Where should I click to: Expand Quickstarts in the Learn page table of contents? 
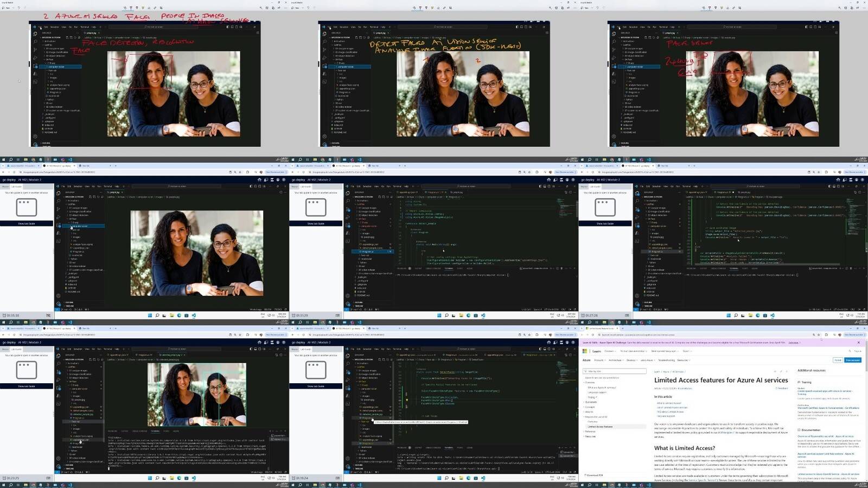point(591,402)
